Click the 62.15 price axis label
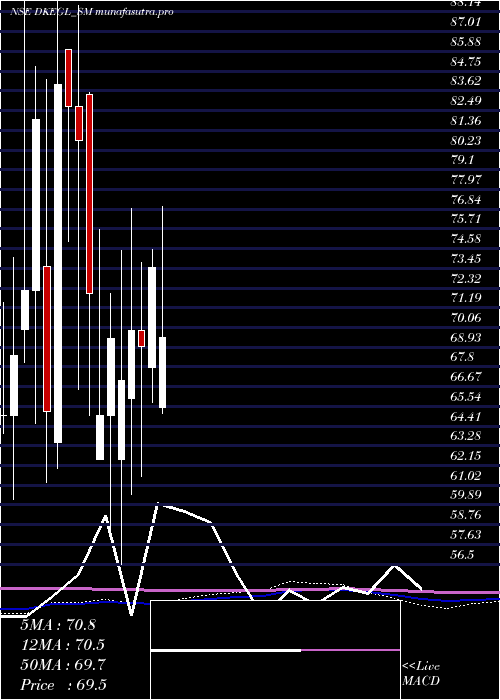This screenshot has height=700, width=500. point(466,455)
